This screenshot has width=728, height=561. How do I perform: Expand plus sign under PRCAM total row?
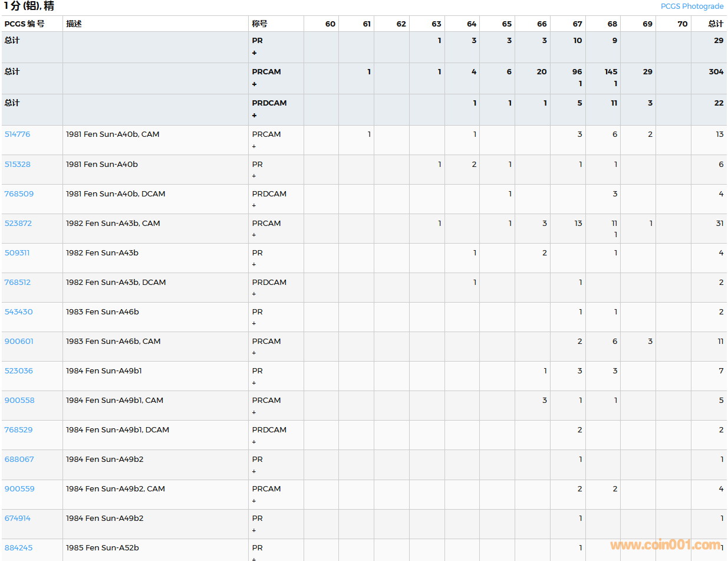point(254,84)
